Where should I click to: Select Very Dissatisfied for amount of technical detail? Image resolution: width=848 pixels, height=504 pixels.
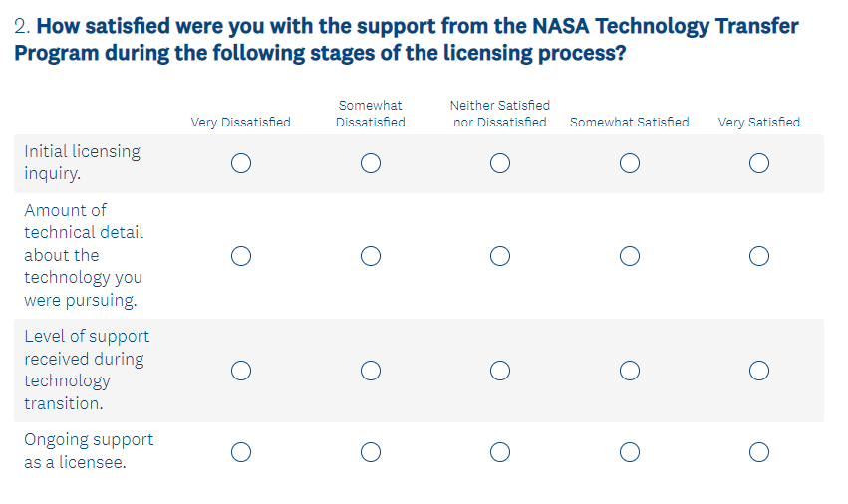pos(240,256)
